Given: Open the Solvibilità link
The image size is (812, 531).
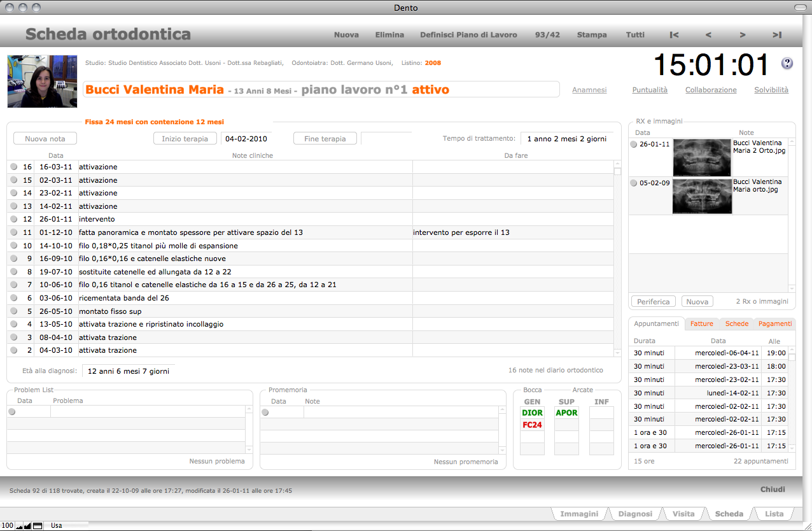Looking at the screenshot, I should (771, 90).
